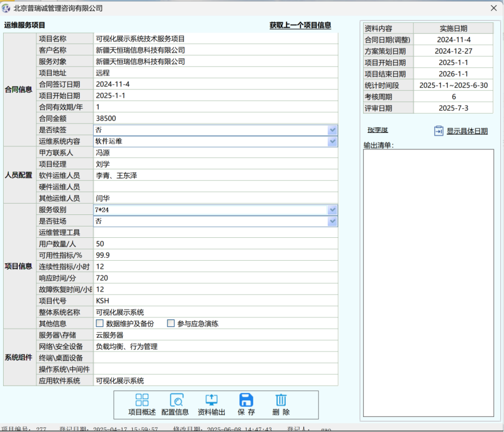Image resolution: width=504 pixels, height=432 pixels.
Task: Expand the 运维系统内容 dropdown showing 软件运维
Action: tap(332, 141)
